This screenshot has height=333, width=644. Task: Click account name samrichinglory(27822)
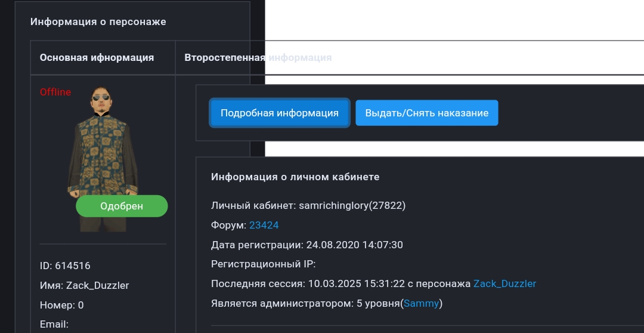click(352, 205)
